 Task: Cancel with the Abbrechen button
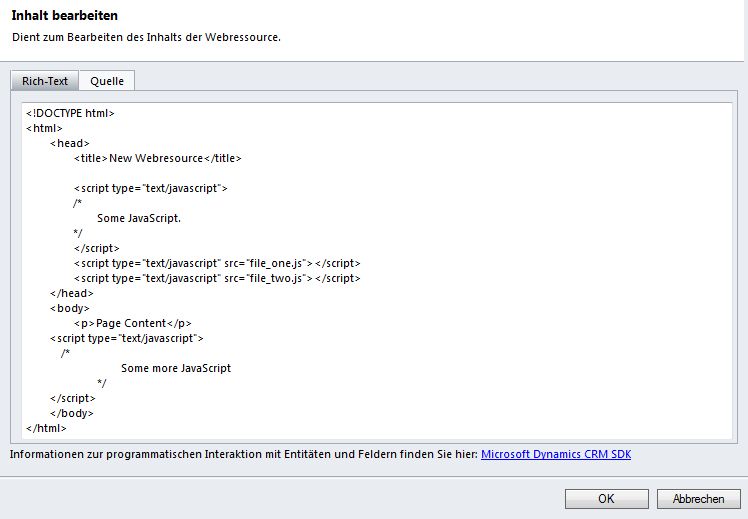[x=698, y=499]
